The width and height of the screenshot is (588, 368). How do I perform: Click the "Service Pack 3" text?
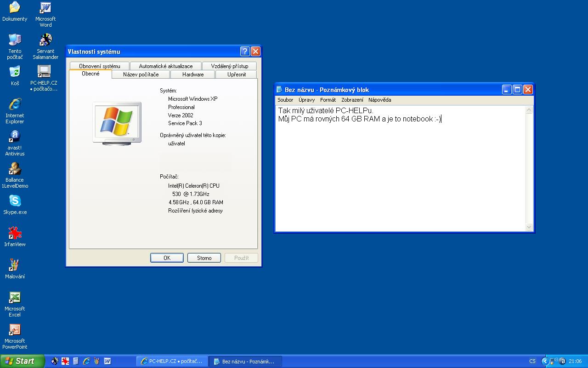point(185,123)
